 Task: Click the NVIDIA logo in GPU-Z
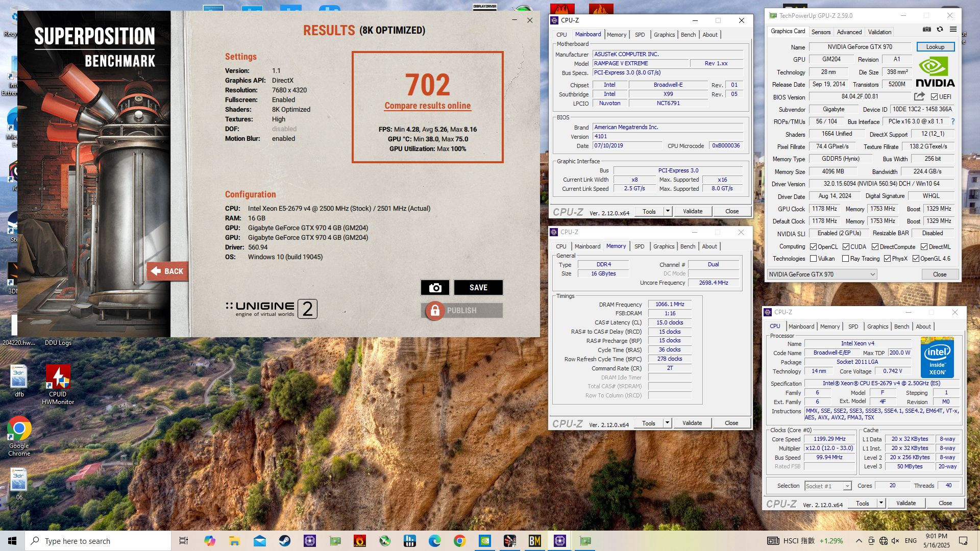click(x=935, y=72)
